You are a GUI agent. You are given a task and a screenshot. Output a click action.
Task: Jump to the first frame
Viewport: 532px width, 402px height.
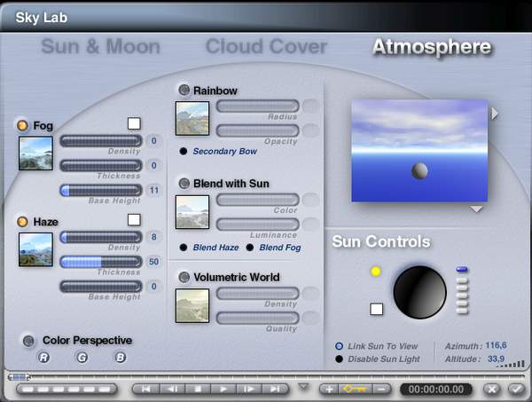pos(146,389)
